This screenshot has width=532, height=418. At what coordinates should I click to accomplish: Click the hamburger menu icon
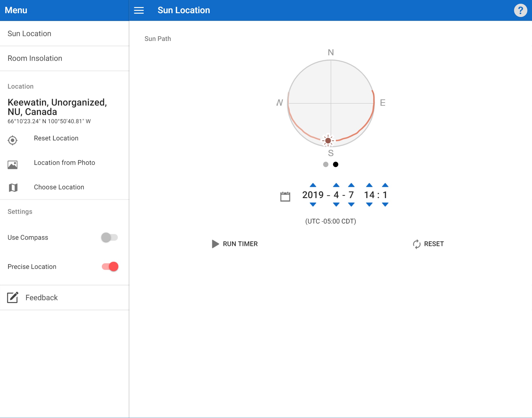139,10
